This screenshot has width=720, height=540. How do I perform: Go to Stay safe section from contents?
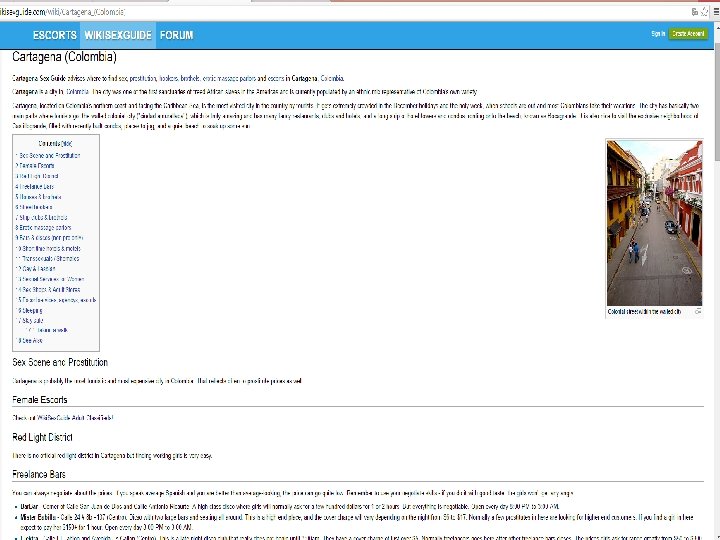click(x=29, y=321)
